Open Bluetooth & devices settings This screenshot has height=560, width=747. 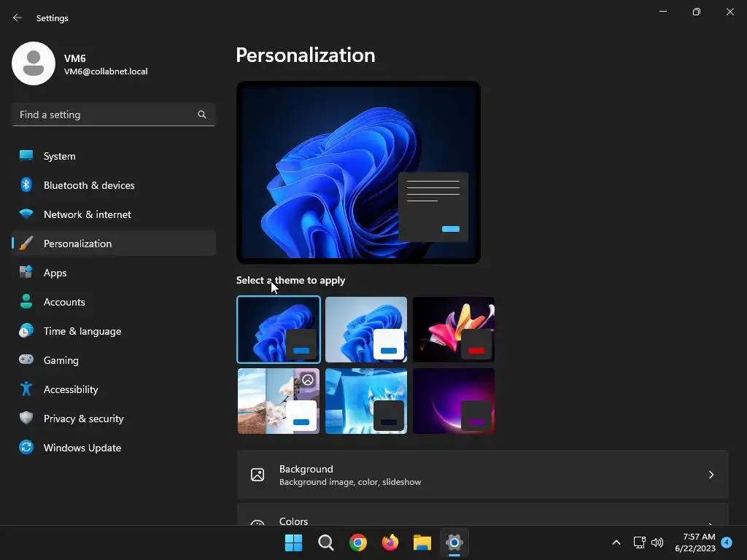(114, 184)
